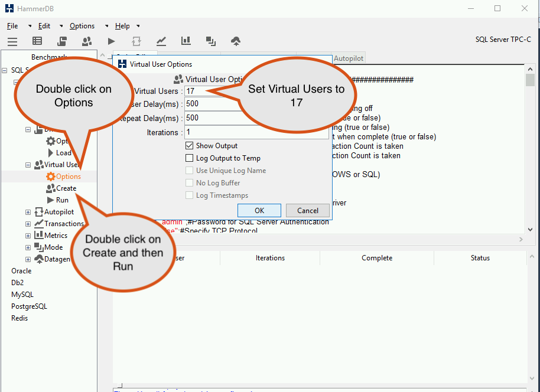Select the MySQL benchmark entry
540x392 pixels.
22,295
